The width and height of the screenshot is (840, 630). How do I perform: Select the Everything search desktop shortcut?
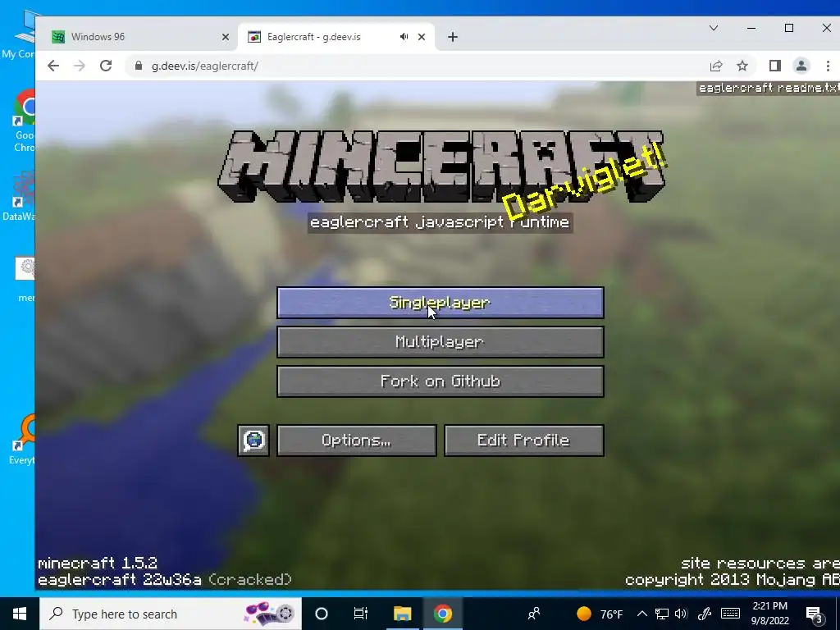[x=22, y=440]
